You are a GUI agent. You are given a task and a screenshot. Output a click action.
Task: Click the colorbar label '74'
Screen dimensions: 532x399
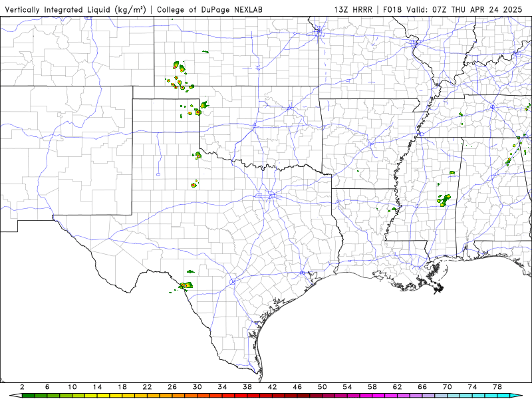472,387
